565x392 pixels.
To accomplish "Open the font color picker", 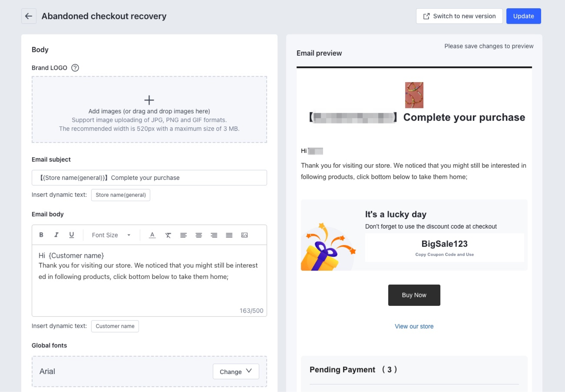I will click(152, 235).
